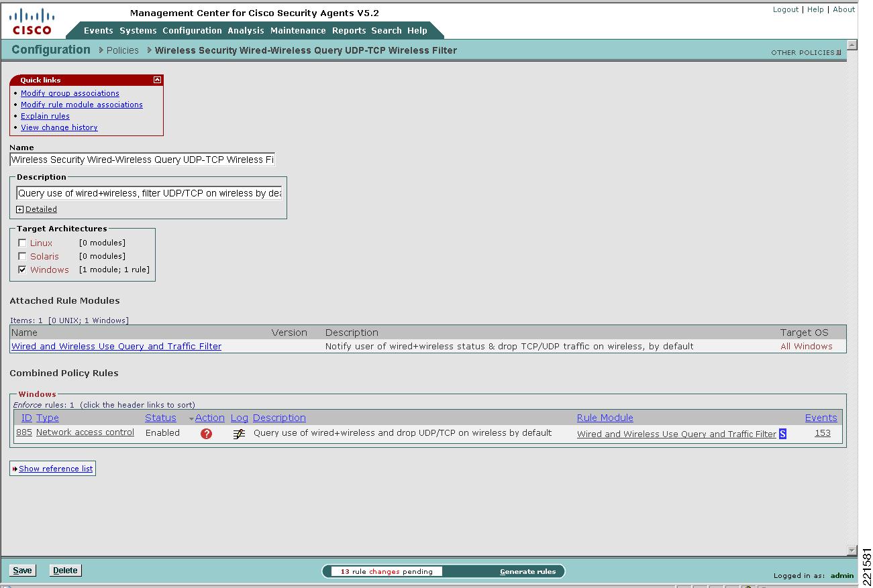
Task: Click rule ID 885 link
Action: point(24,432)
